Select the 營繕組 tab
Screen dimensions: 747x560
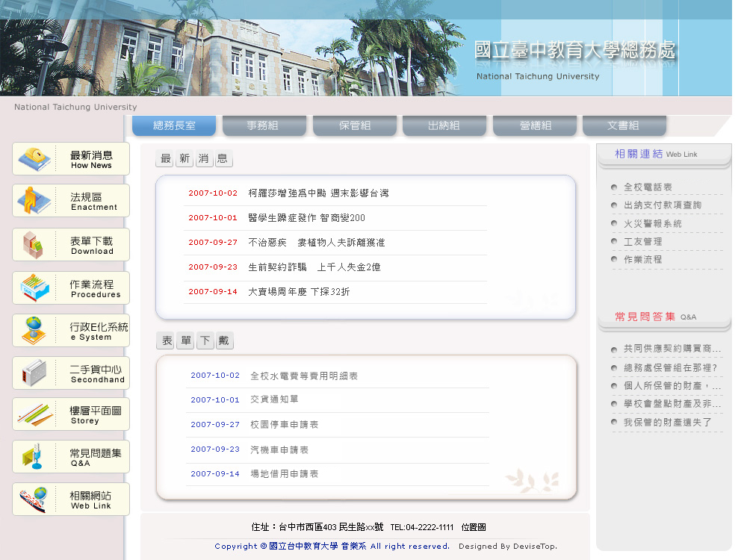coord(535,125)
